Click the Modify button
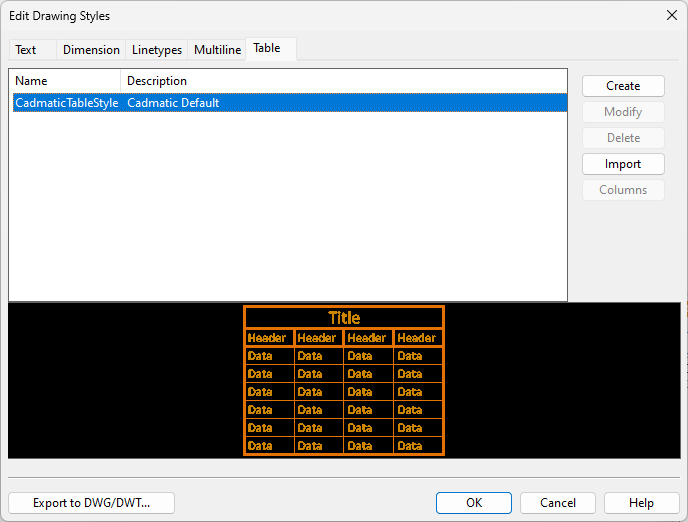This screenshot has height=522, width=688. [x=623, y=112]
